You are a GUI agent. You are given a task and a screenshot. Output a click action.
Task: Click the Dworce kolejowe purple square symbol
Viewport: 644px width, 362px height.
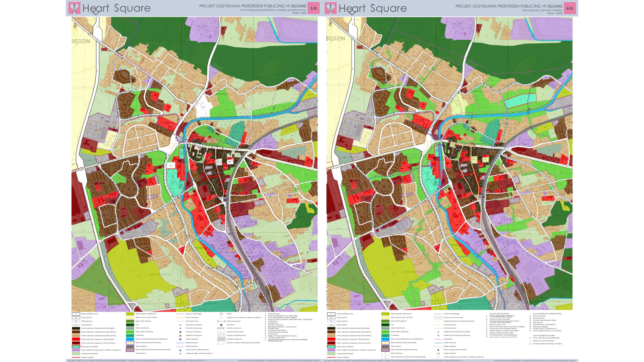click(180, 339)
